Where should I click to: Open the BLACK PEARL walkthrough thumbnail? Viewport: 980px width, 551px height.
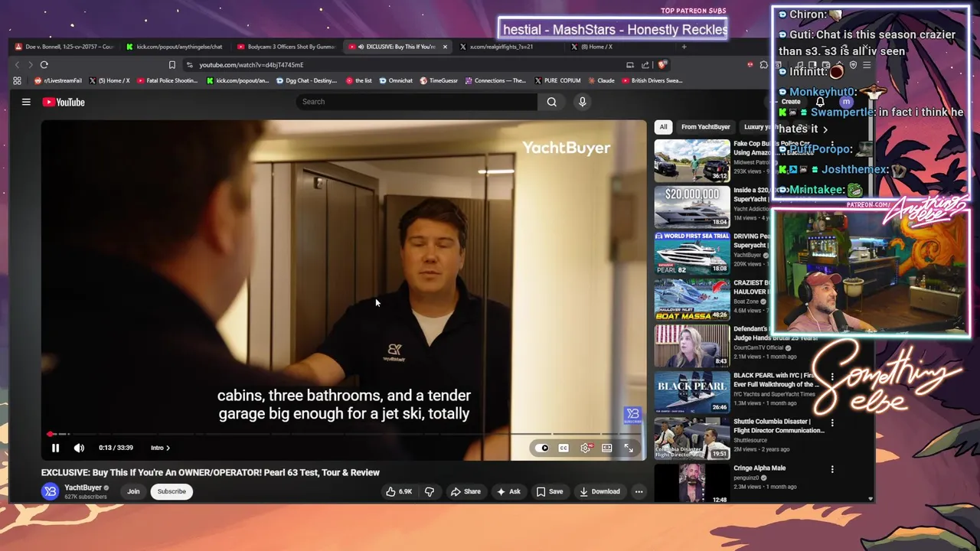692,393
